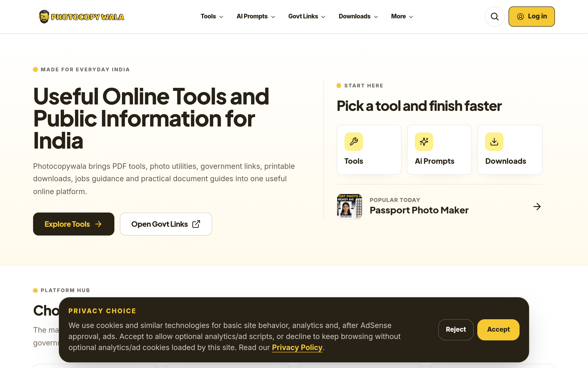Click the 'Pick a tool and finish faster' heading

pos(419,106)
